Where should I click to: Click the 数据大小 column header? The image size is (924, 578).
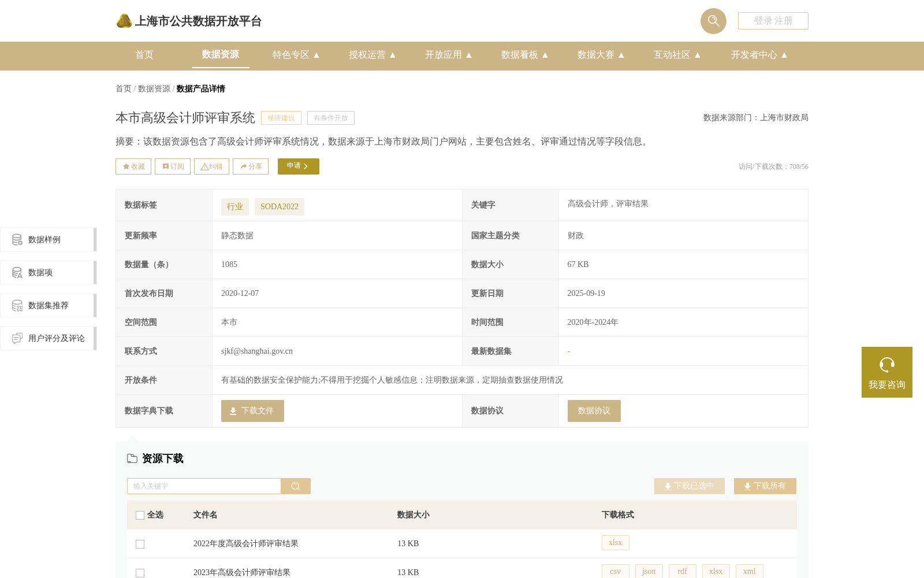click(x=413, y=515)
